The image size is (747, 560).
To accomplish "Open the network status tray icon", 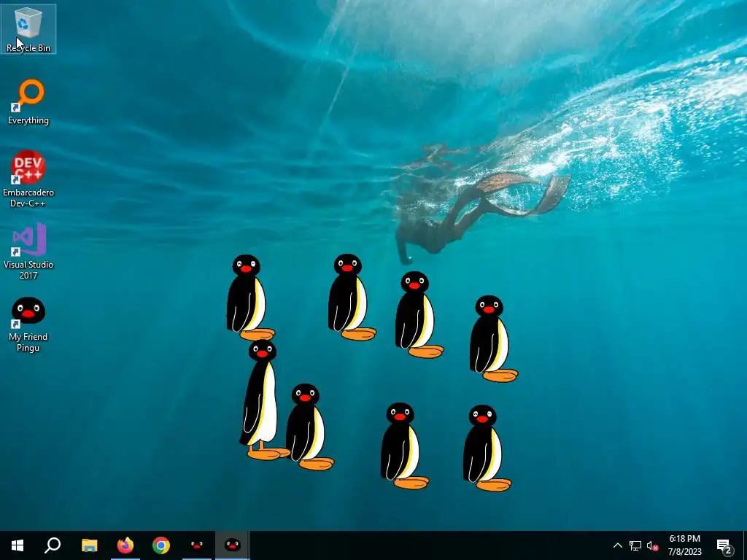I will tap(635, 545).
